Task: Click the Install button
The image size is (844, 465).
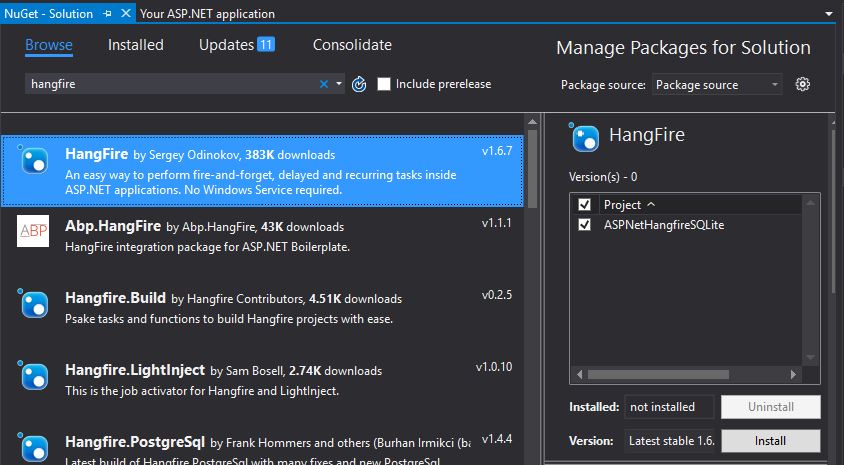Action: 770,441
